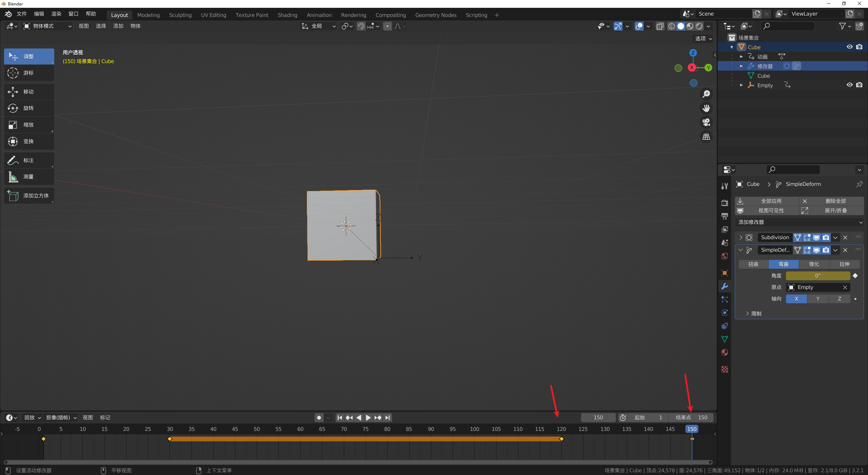Expand the Subdivision modifier panel
Image resolution: width=868 pixels, height=475 pixels.
[741, 237]
